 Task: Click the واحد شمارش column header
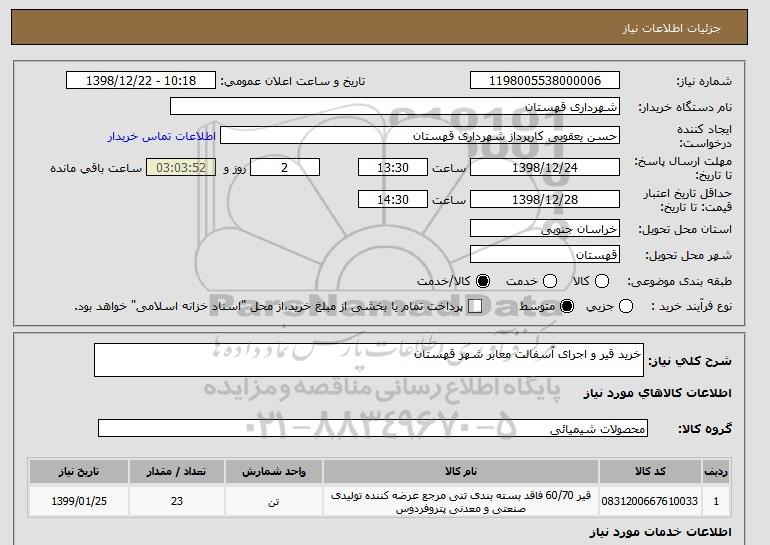click(274, 471)
